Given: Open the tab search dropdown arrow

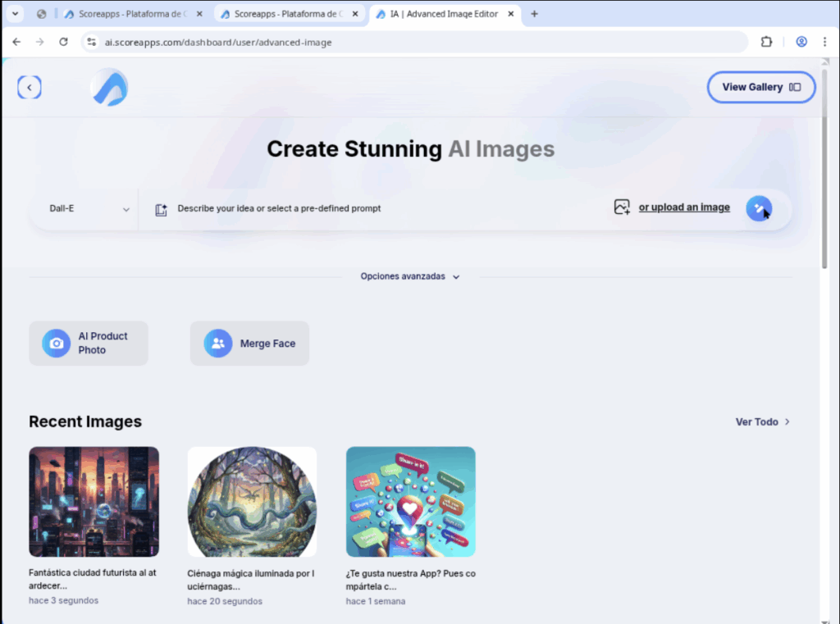Looking at the screenshot, I should tap(16, 14).
